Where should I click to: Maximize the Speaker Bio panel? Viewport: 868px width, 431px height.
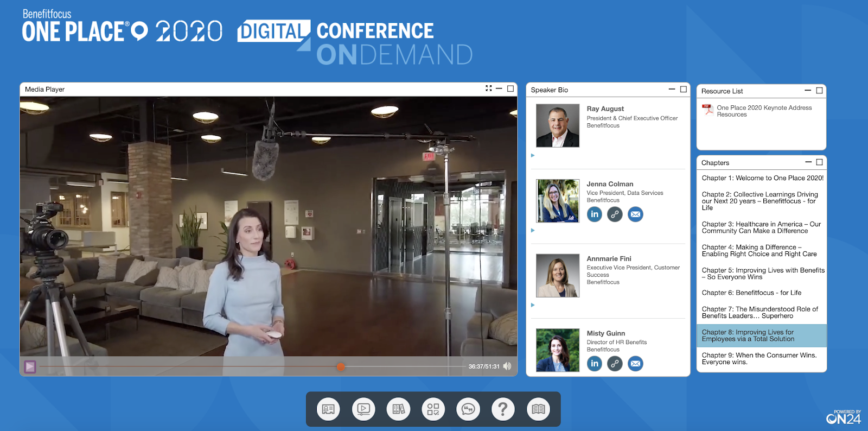click(x=684, y=90)
